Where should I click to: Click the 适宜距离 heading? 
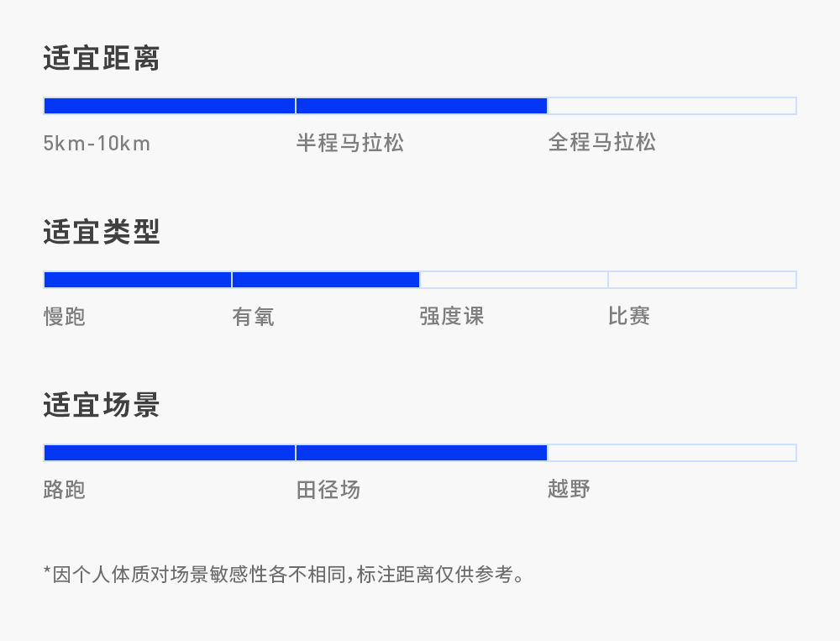click(x=102, y=59)
